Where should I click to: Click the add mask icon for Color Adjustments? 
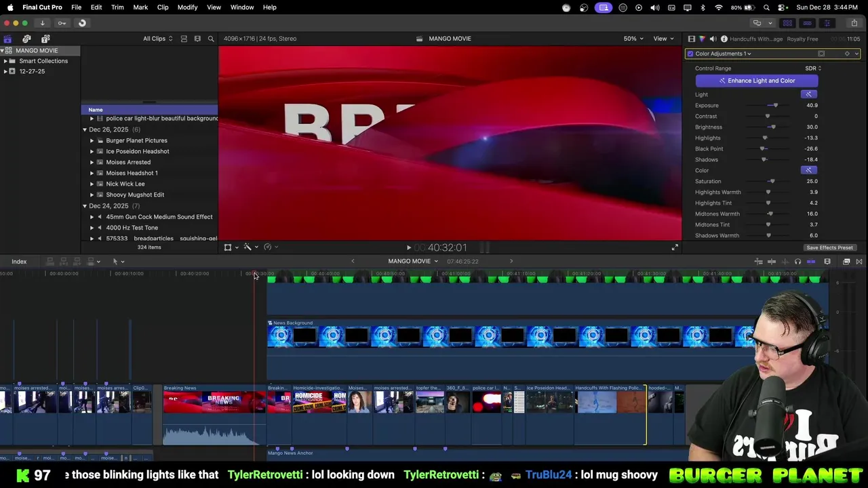pyautogui.click(x=821, y=54)
